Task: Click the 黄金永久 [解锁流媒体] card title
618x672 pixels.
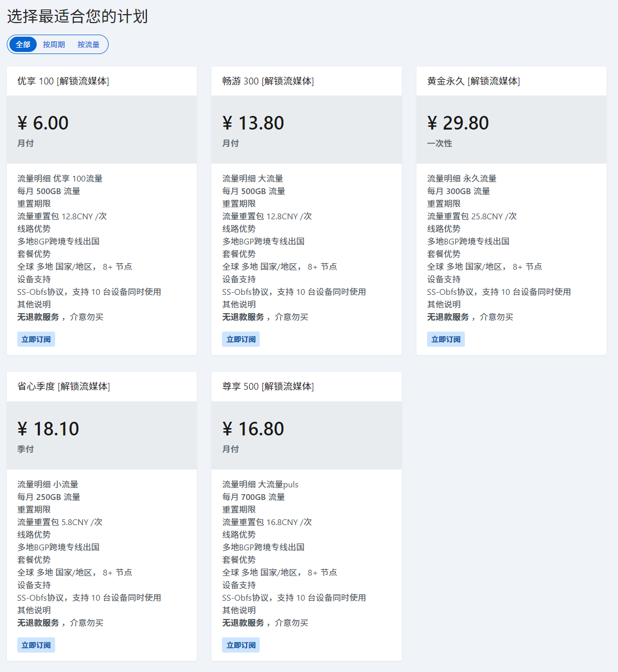Action: [x=473, y=81]
